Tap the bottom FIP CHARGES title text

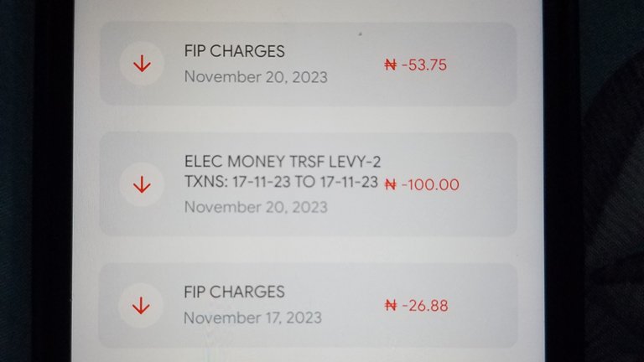tap(234, 292)
